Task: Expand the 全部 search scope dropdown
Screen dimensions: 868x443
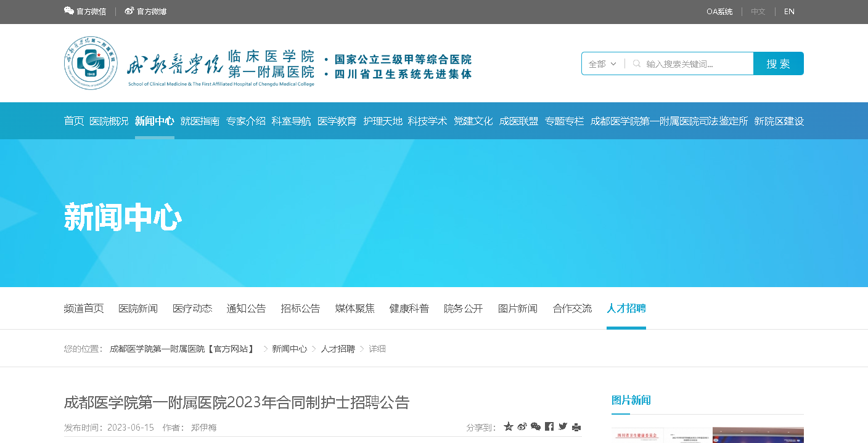Action: 602,63
